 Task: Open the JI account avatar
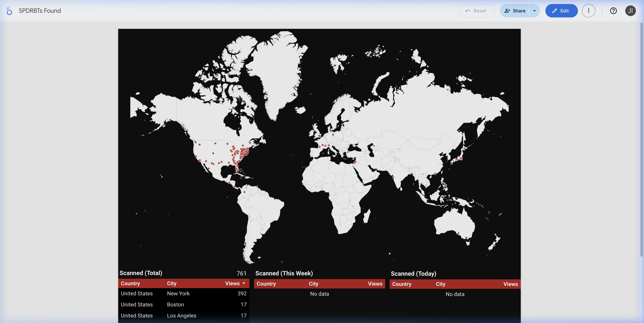tap(630, 11)
